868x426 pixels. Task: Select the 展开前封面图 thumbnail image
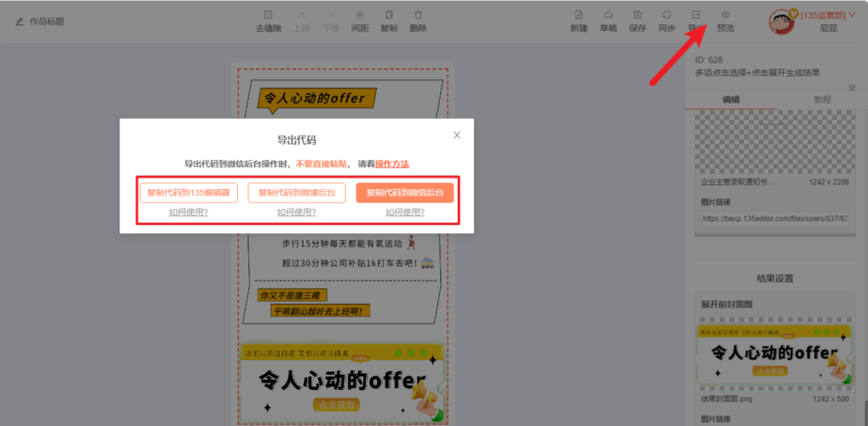(x=775, y=354)
